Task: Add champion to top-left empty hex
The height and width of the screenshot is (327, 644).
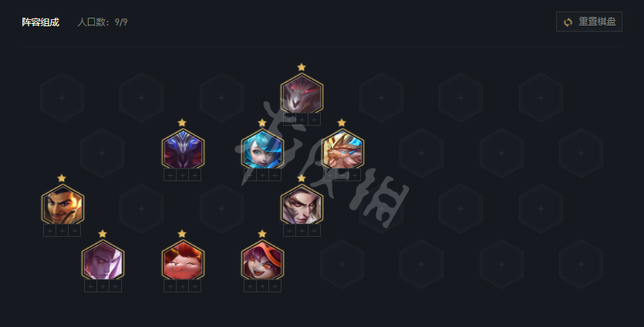Action: click(62, 98)
